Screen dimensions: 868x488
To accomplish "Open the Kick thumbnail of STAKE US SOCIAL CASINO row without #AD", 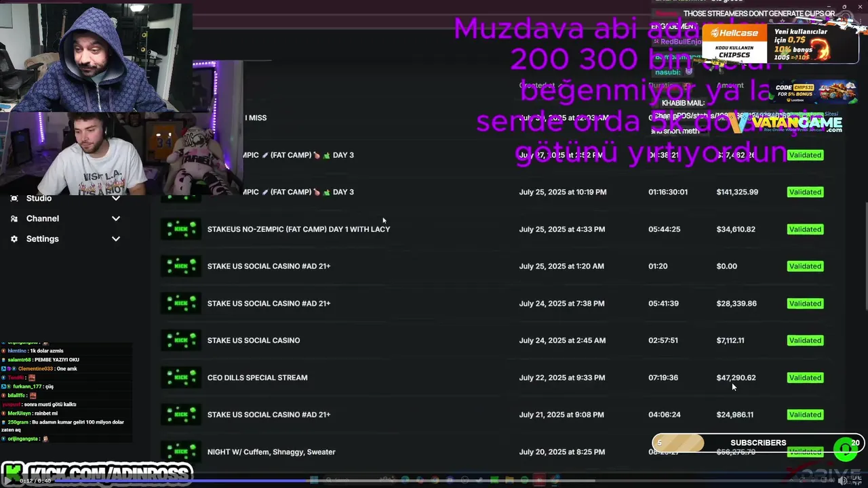I will 181,340.
